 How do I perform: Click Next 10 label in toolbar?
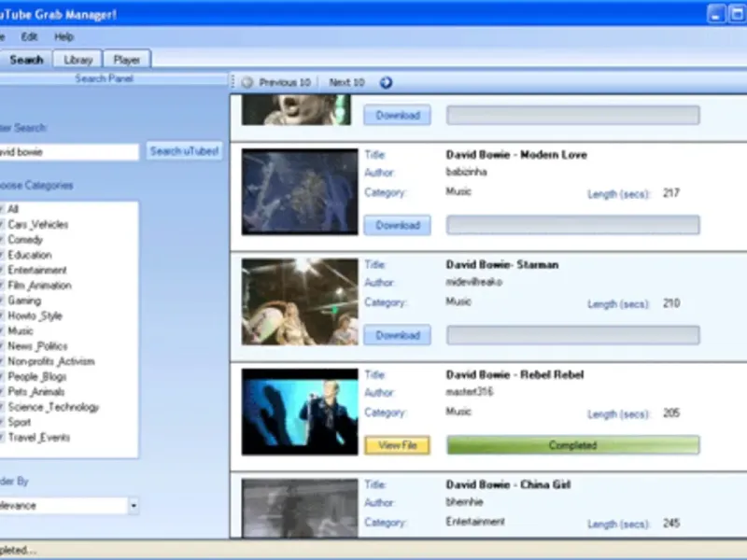point(346,82)
